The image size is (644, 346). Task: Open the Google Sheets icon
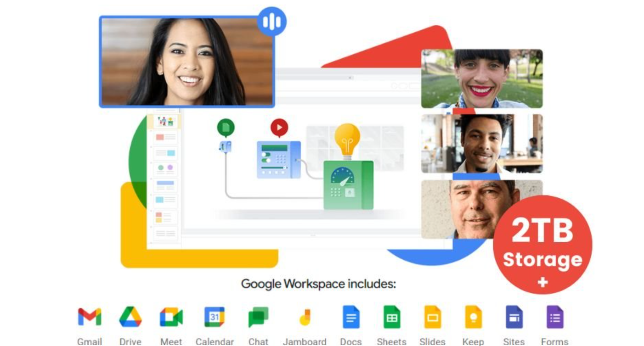point(392,317)
